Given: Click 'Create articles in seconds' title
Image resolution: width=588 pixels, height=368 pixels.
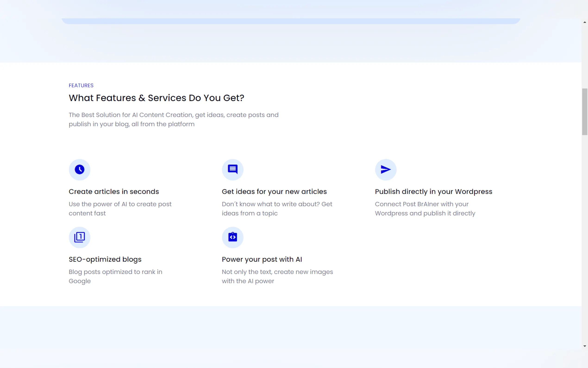Looking at the screenshot, I should [114, 192].
